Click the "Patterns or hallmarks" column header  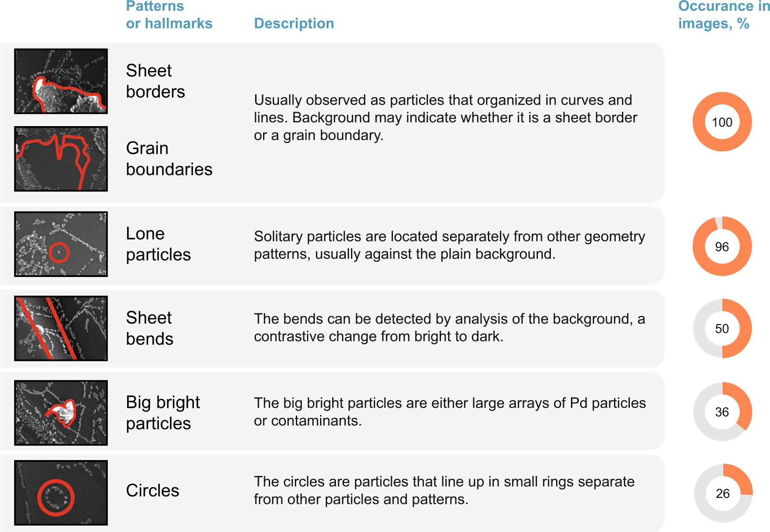click(x=169, y=14)
